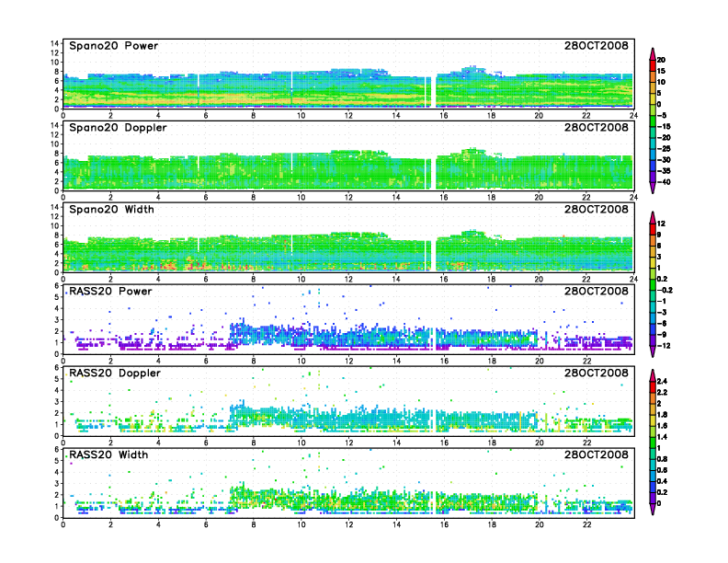The height and width of the screenshot is (563, 728).
Task: Click hour tick "22" under RASS20 Width panel
Action: click(x=586, y=524)
